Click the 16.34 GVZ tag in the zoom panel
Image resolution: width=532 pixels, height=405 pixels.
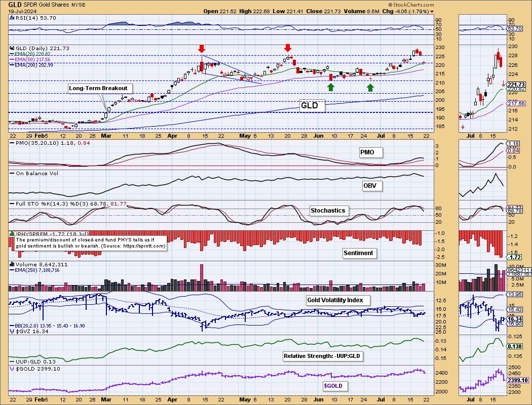point(515,319)
